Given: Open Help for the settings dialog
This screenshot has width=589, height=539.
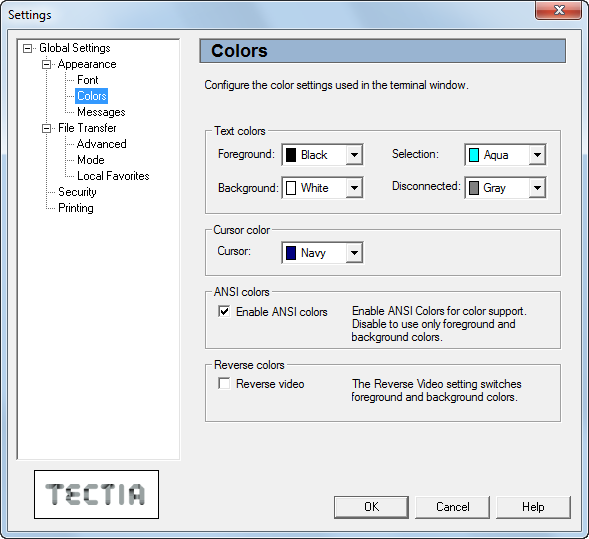Looking at the screenshot, I should pyautogui.click(x=533, y=507).
